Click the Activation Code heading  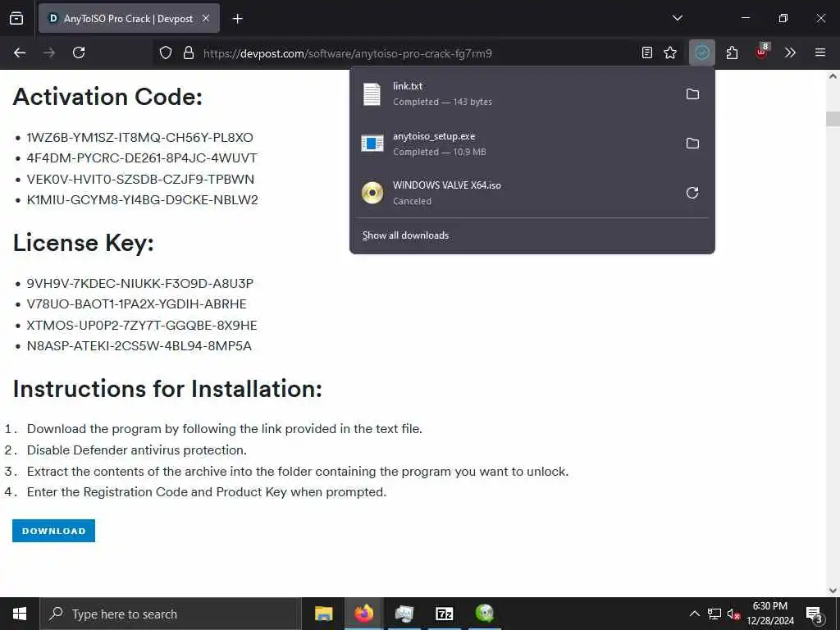click(107, 97)
